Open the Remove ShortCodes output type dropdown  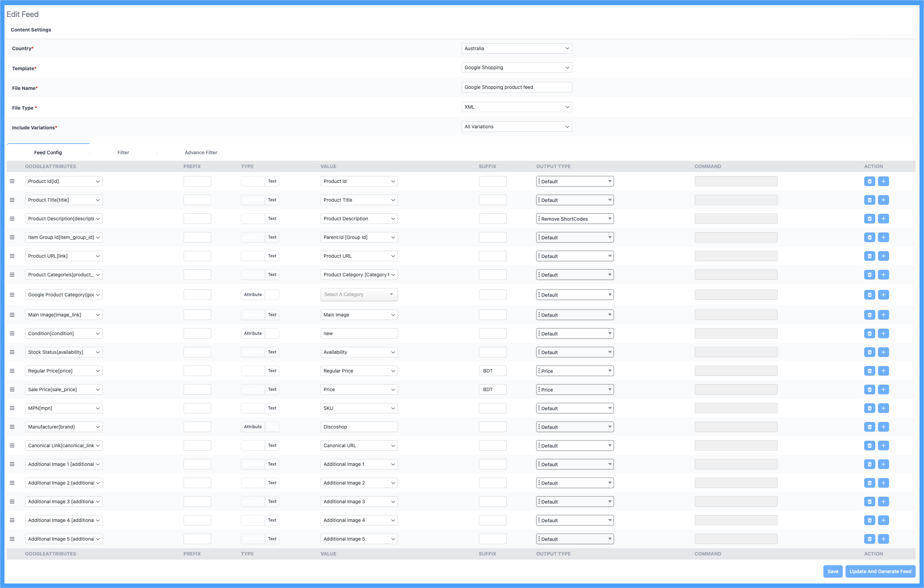click(575, 219)
